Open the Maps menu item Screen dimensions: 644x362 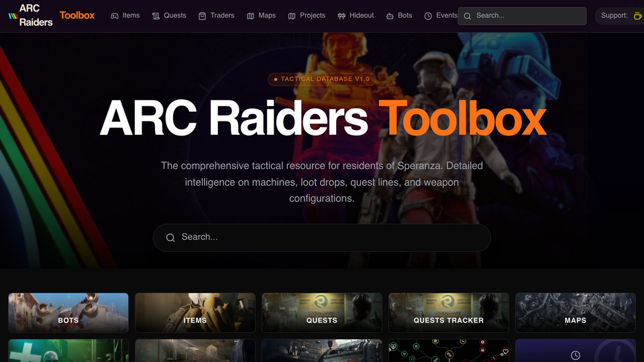[261, 15]
